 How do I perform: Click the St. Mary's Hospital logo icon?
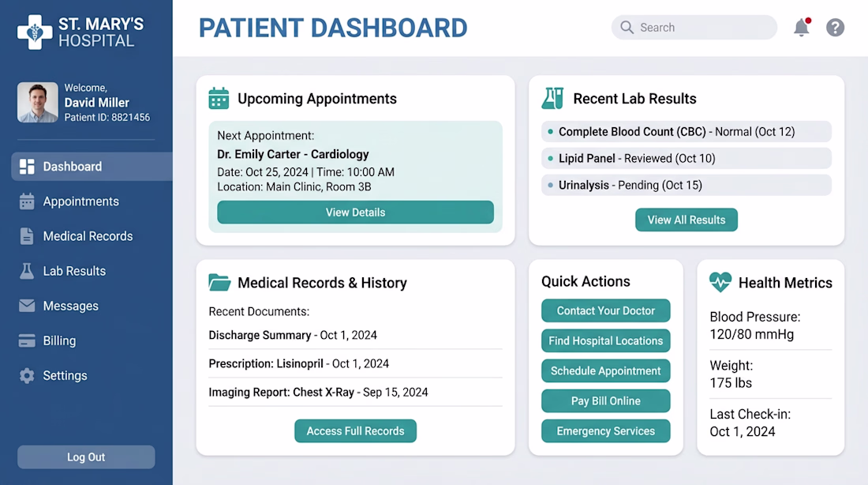[35, 32]
